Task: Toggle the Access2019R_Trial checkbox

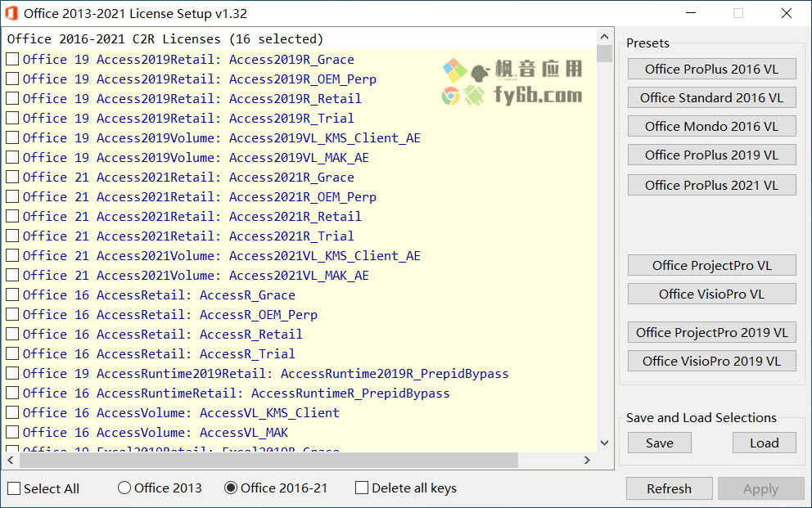Action: tap(12, 118)
